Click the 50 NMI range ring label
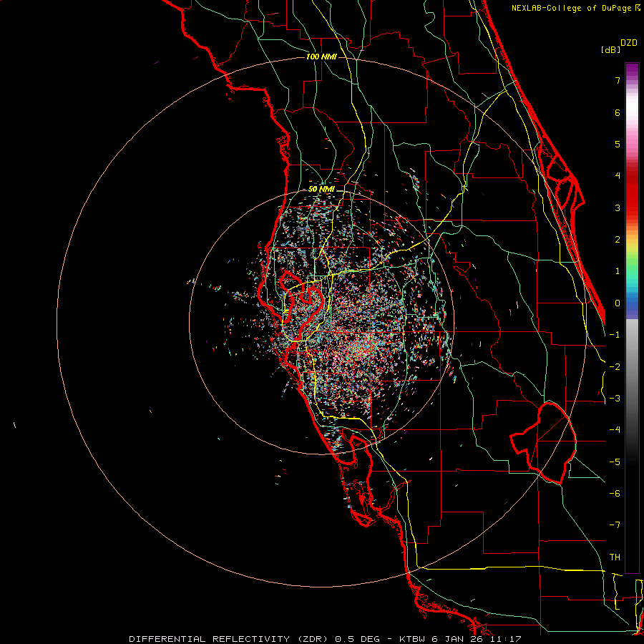The image size is (644, 644). coord(321,190)
